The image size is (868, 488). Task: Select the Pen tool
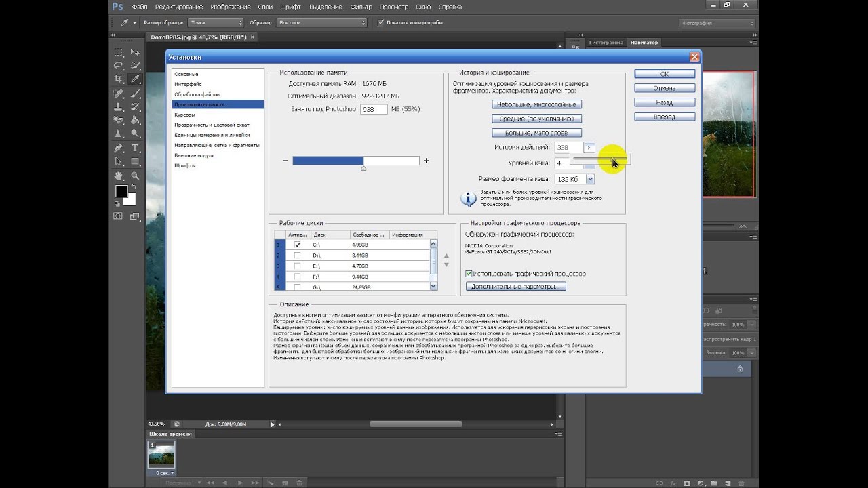118,148
